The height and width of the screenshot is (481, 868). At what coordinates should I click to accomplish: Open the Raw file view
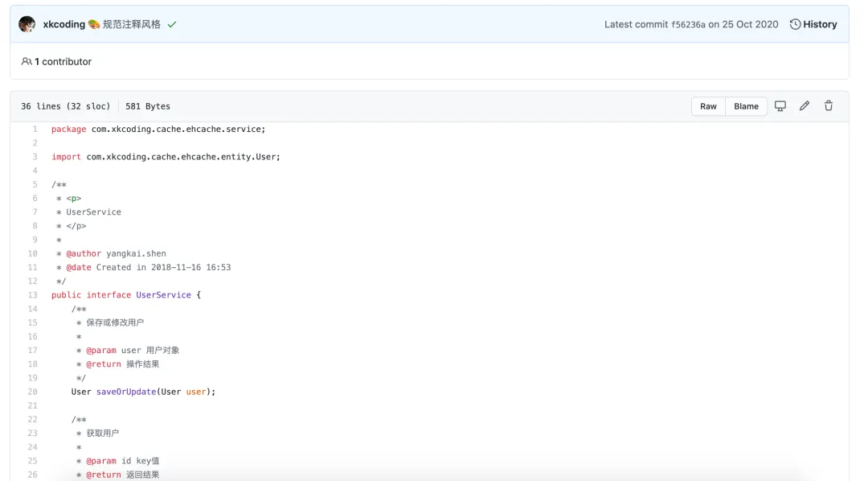[x=708, y=106]
